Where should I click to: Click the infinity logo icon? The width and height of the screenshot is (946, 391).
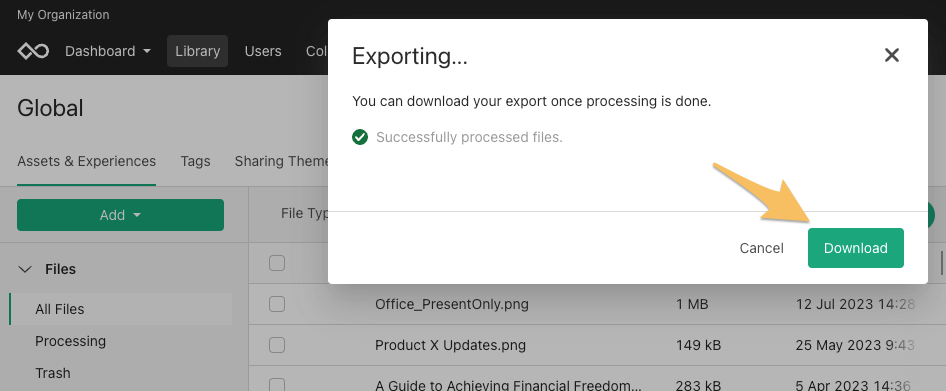pos(33,51)
